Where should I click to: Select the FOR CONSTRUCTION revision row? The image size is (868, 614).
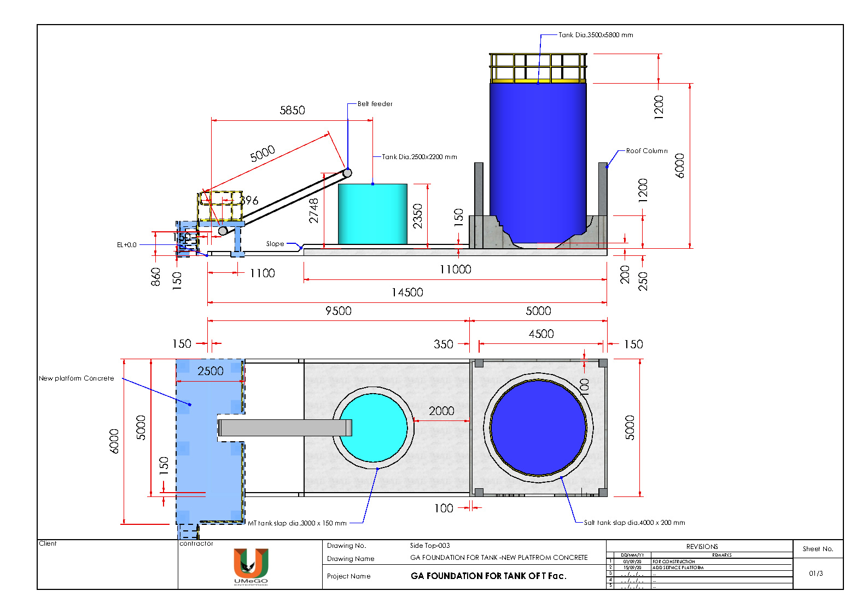tap(700, 562)
